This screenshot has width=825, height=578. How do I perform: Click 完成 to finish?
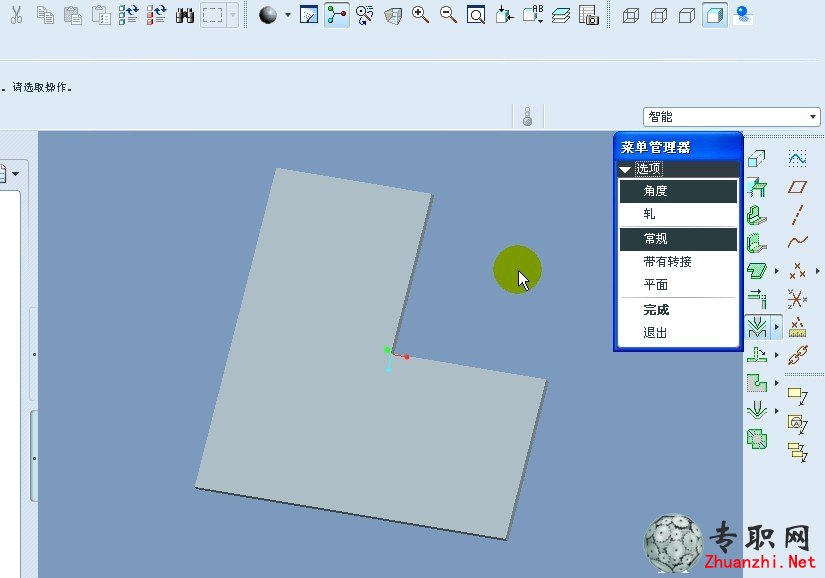(678, 310)
